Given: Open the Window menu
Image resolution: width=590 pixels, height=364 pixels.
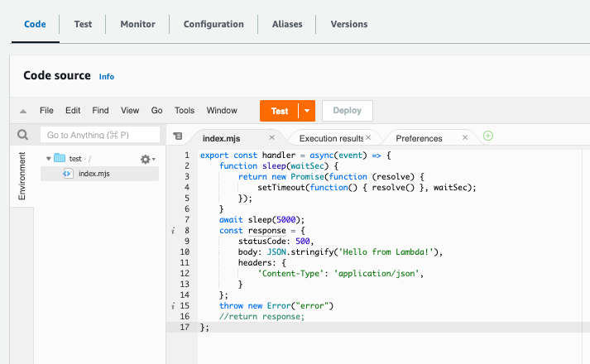Looking at the screenshot, I should [222, 111].
